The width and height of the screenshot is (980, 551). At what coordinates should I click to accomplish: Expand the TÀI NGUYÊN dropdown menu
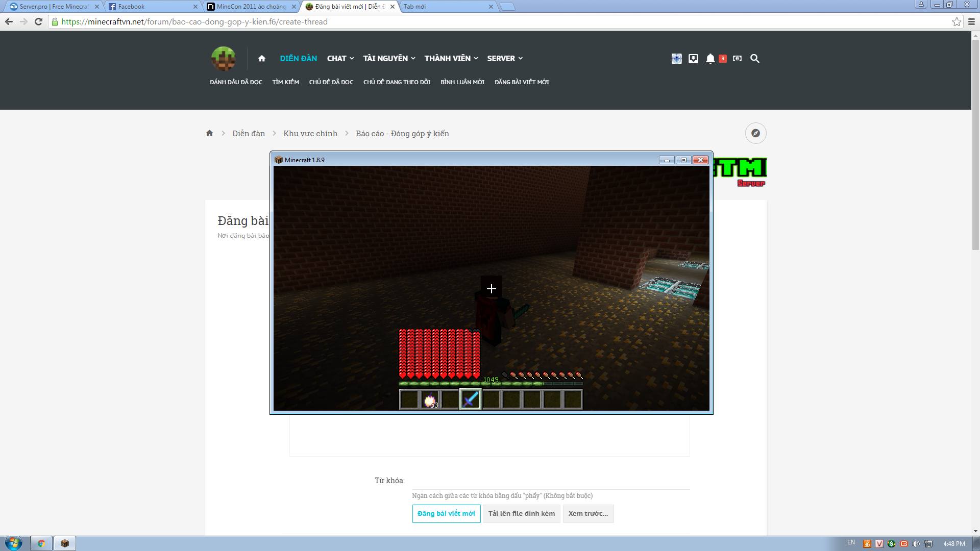[x=389, y=59]
